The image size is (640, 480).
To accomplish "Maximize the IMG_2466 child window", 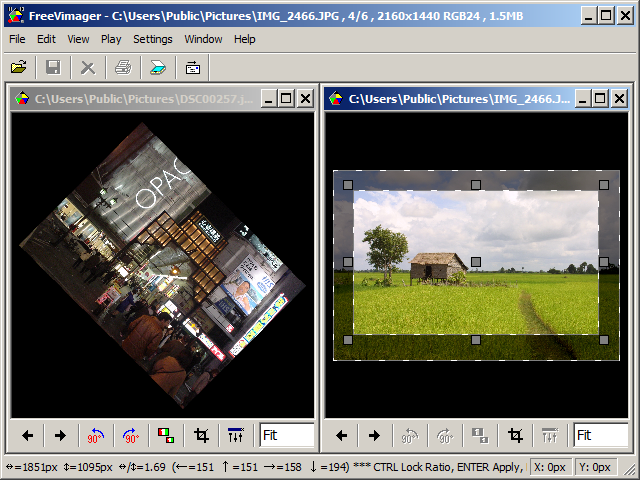I will pos(600,98).
